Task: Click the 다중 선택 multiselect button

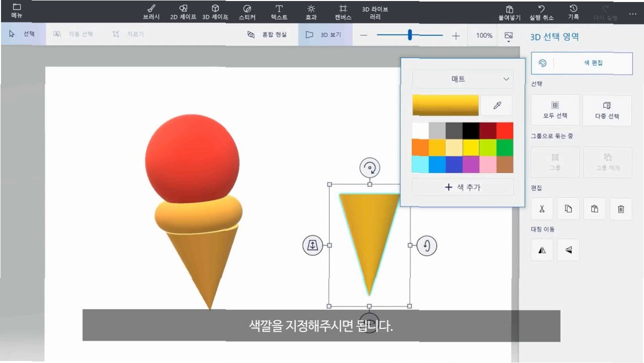Action: 607,110
